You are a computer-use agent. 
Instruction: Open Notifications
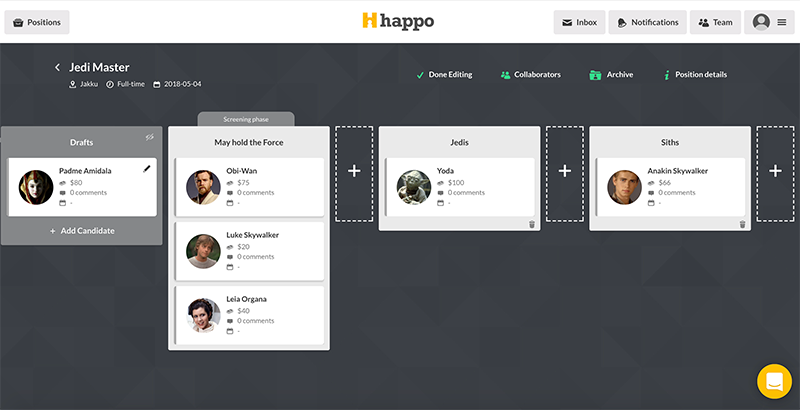tap(649, 22)
